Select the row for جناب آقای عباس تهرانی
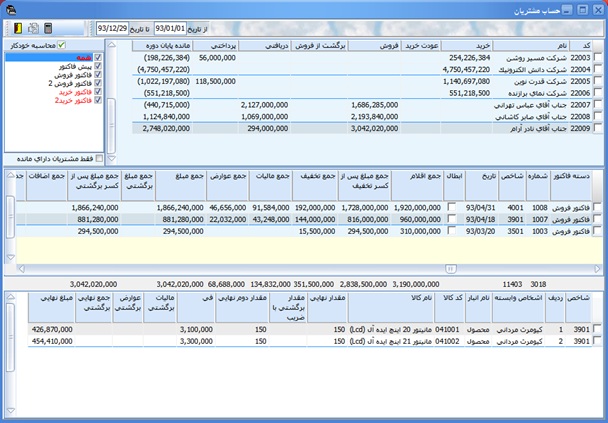The width and height of the screenshot is (608, 423). (x=540, y=104)
